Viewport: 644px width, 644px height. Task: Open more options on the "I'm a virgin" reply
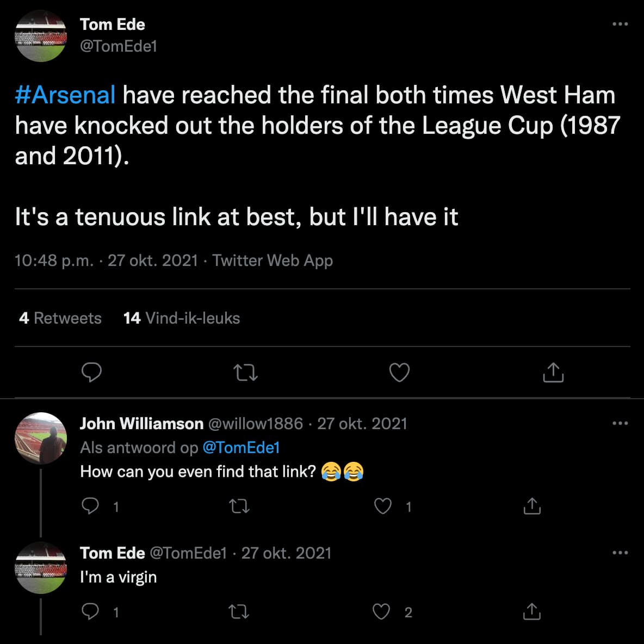click(620, 553)
